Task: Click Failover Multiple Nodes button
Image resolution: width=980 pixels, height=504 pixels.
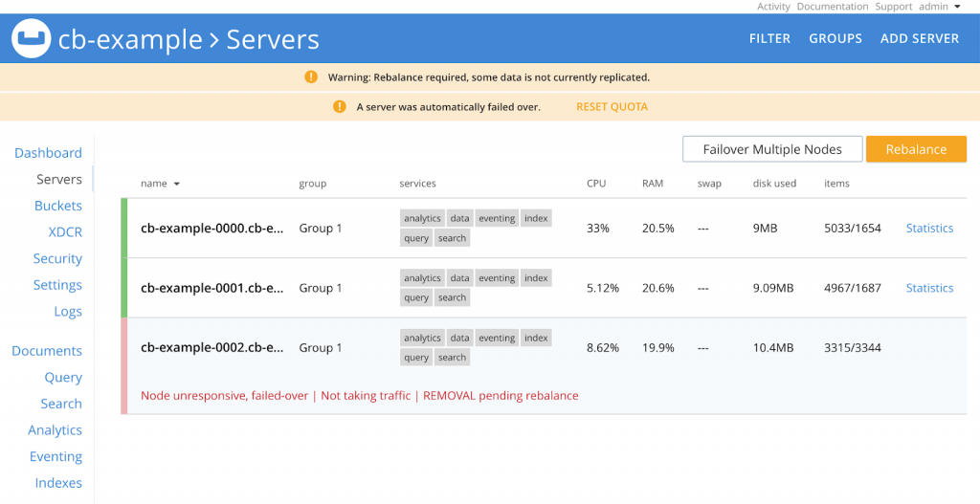Action: (x=771, y=149)
